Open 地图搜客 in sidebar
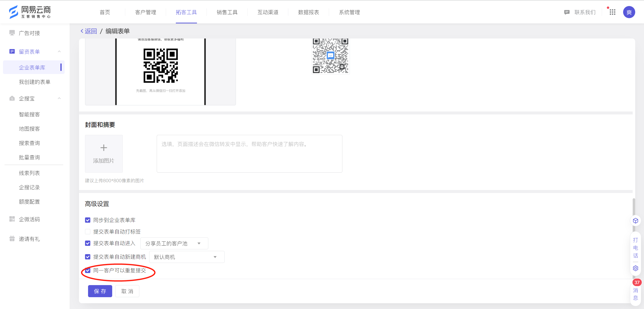 [x=29, y=129]
